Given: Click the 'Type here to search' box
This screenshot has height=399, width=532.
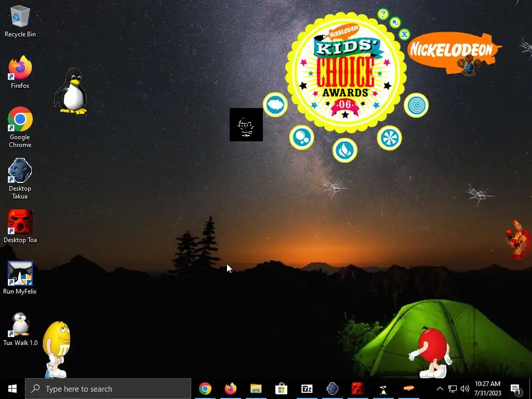Looking at the screenshot, I should (x=108, y=389).
